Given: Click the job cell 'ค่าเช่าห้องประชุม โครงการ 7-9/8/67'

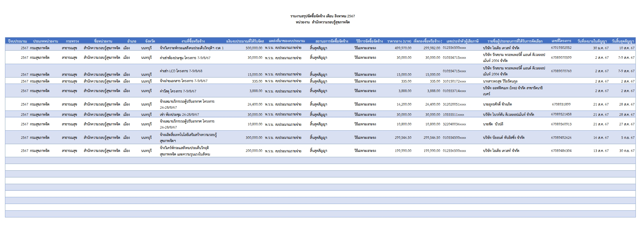Looking at the screenshot, I should pyautogui.click(x=185, y=58).
